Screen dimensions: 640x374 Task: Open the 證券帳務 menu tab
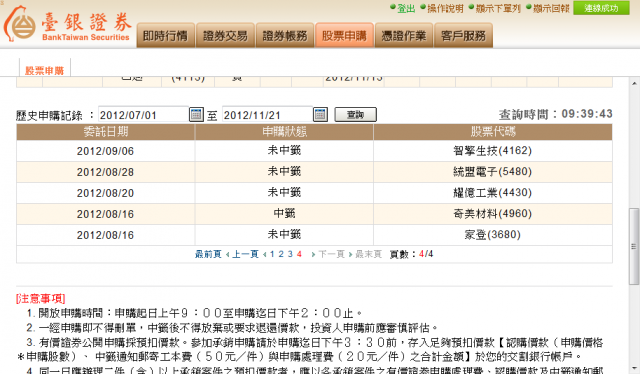click(x=285, y=36)
